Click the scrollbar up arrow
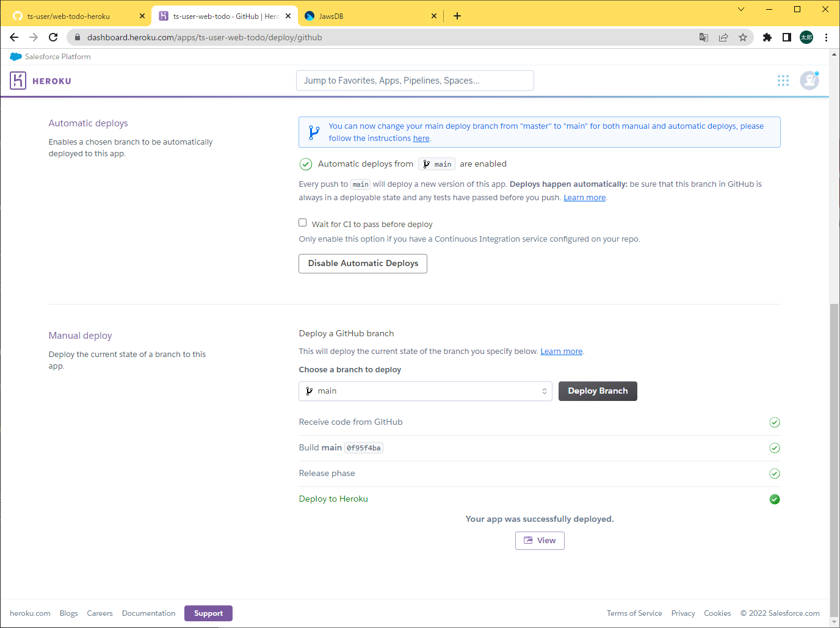840x628 pixels. tap(834, 54)
